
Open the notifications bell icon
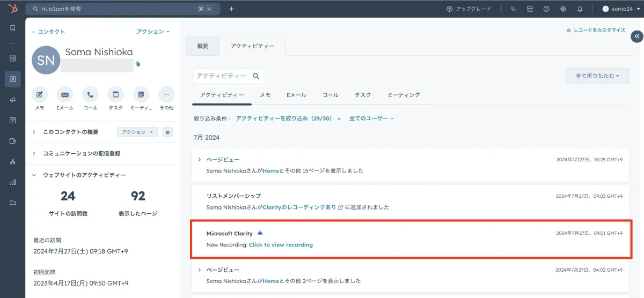pyautogui.click(x=580, y=9)
